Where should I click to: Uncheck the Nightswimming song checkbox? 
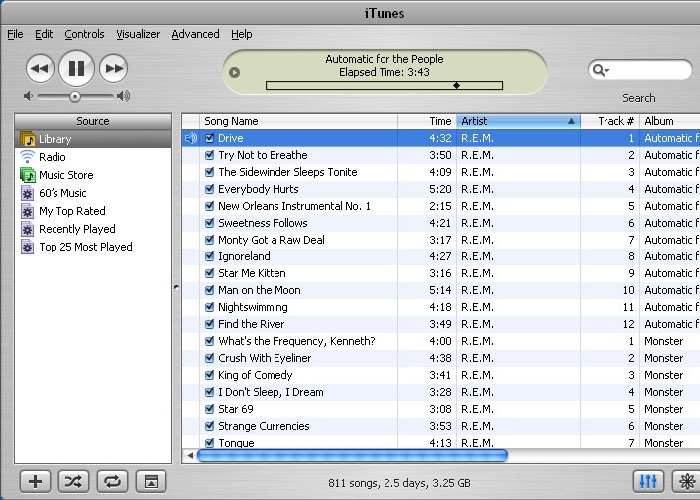(x=210, y=308)
